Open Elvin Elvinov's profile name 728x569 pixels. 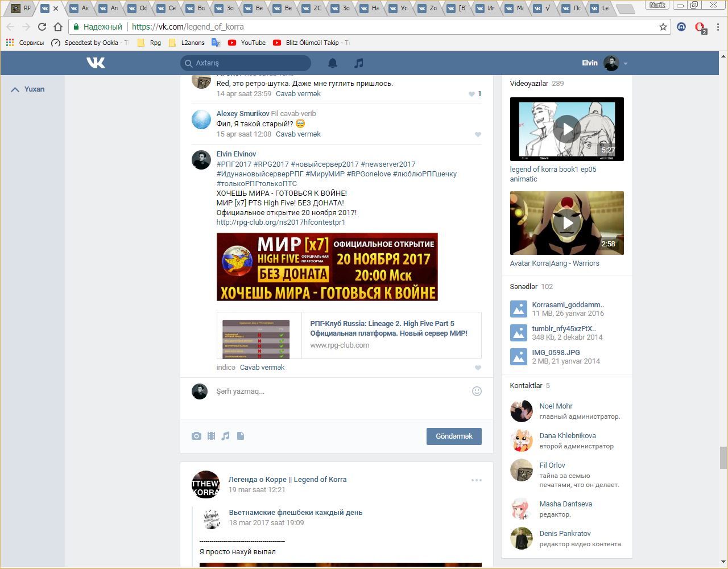236,154
